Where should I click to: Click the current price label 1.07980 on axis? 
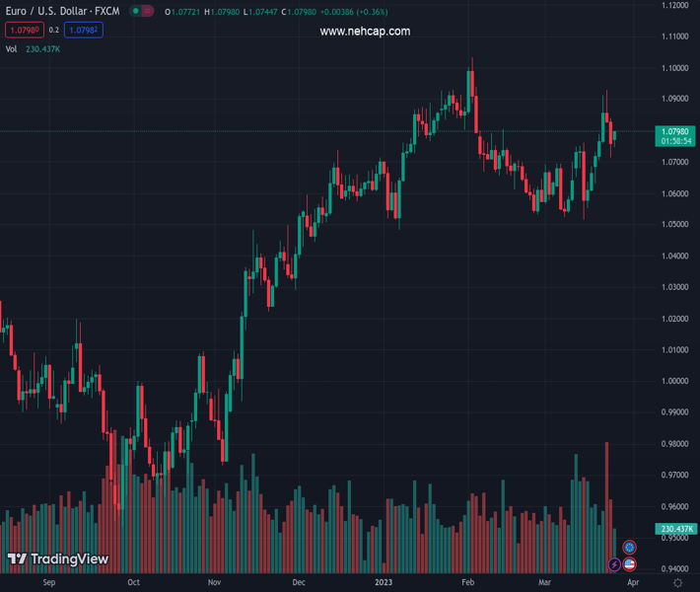(675, 131)
